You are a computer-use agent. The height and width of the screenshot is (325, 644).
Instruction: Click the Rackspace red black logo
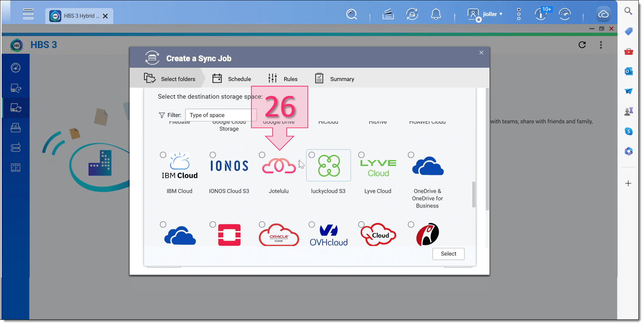click(x=428, y=234)
